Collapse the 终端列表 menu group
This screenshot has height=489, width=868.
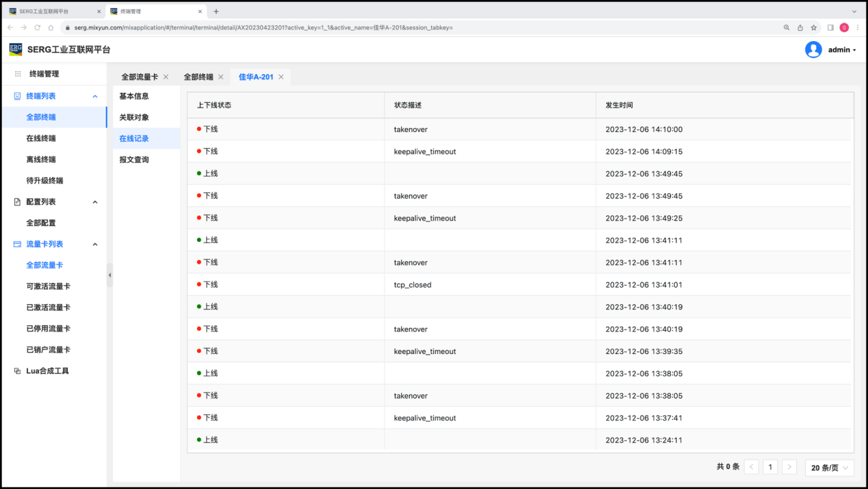pyautogui.click(x=95, y=97)
